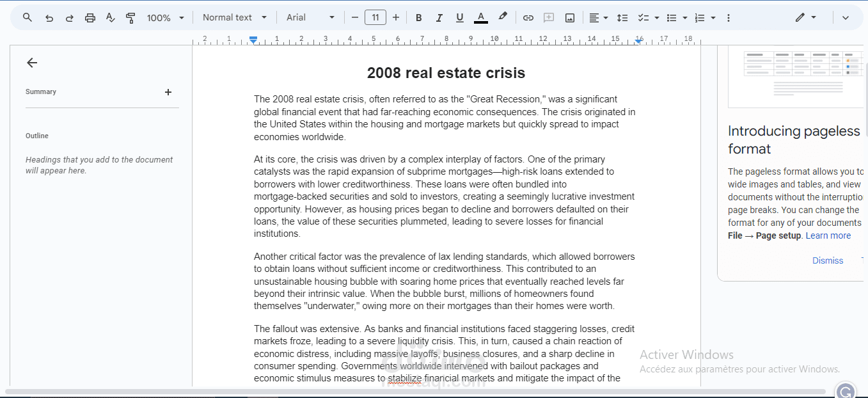Screen dimensions: 868x398
Task: Open the Learn more link
Action: [x=828, y=235]
